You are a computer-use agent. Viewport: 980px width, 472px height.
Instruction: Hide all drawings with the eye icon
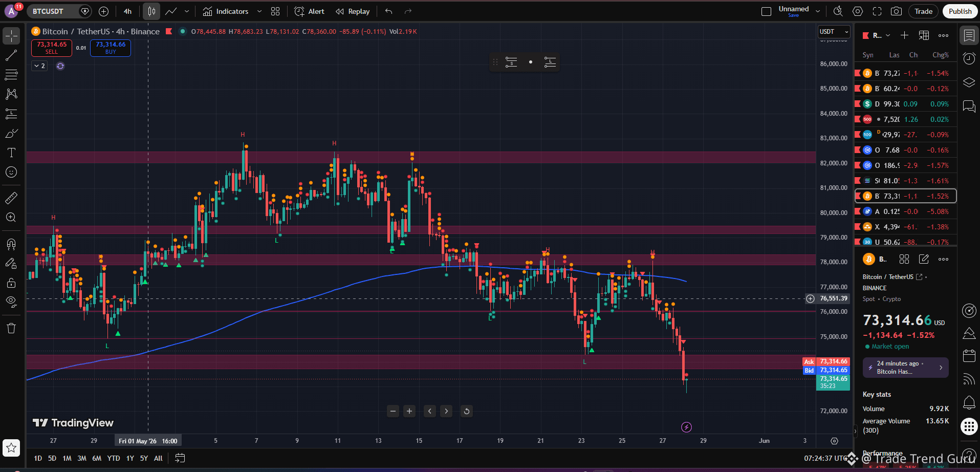pos(11,302)
